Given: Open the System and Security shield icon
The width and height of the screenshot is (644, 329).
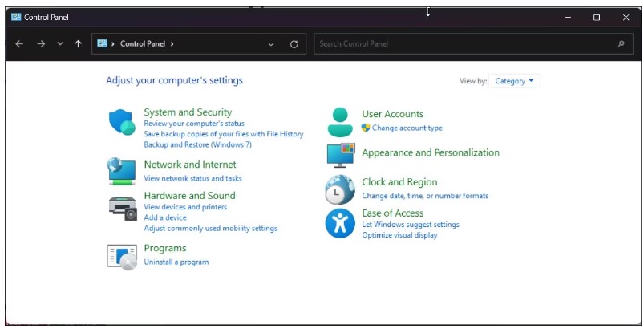Looking at the screenshot, I should point(122,122).
